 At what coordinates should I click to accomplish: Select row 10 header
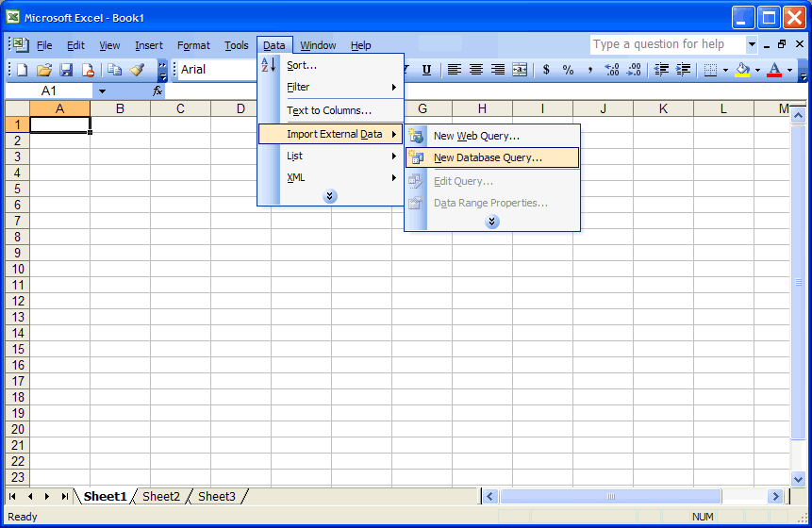click(18, 269)
